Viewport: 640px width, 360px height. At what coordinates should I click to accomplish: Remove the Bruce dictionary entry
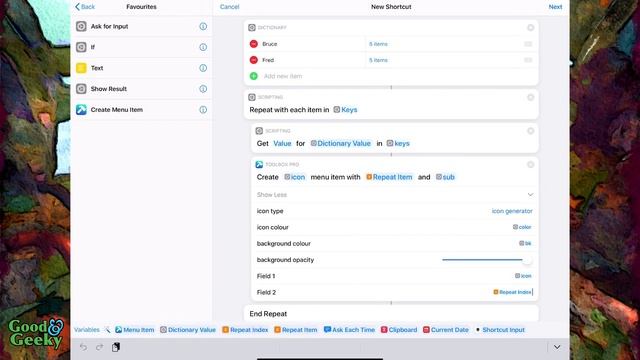(253, 44)
